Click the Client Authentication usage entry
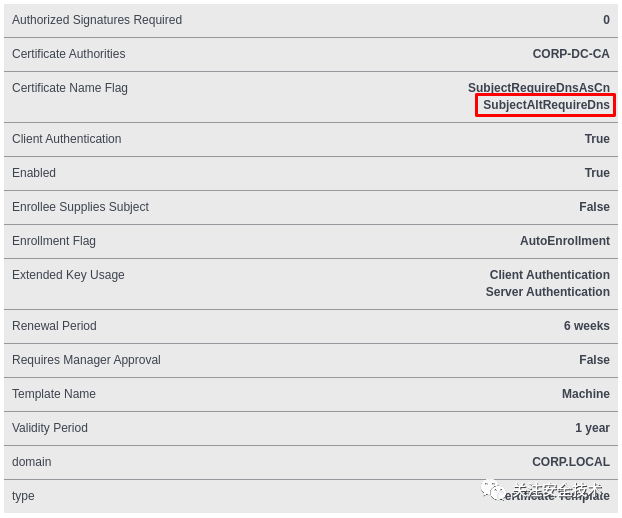The width and height of the screenshot is (622, 518). pyautogui.click(x=549, y=275)
